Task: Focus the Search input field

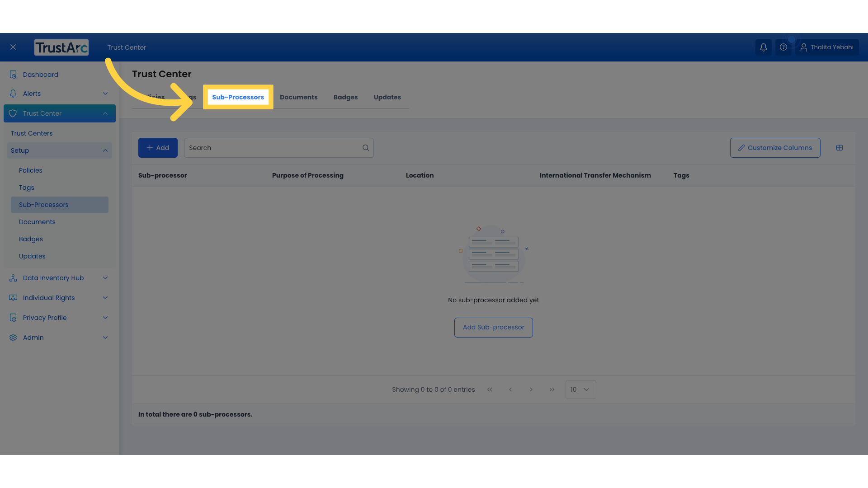Action: click(278, 148)
